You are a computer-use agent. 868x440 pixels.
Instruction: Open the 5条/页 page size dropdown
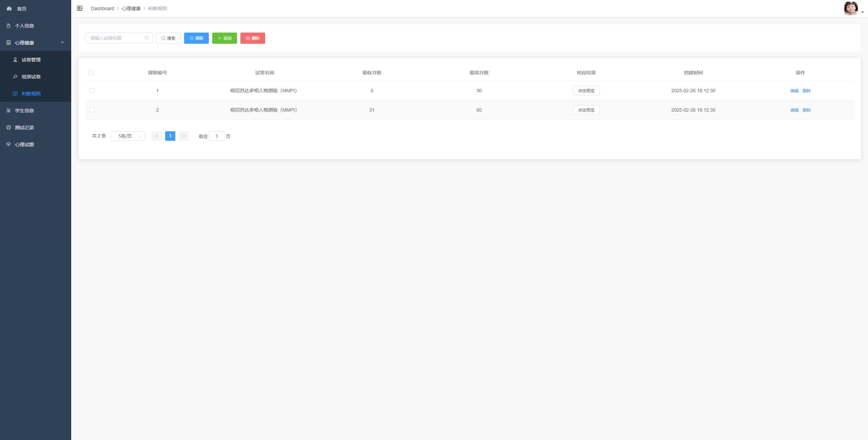[128, 136]
